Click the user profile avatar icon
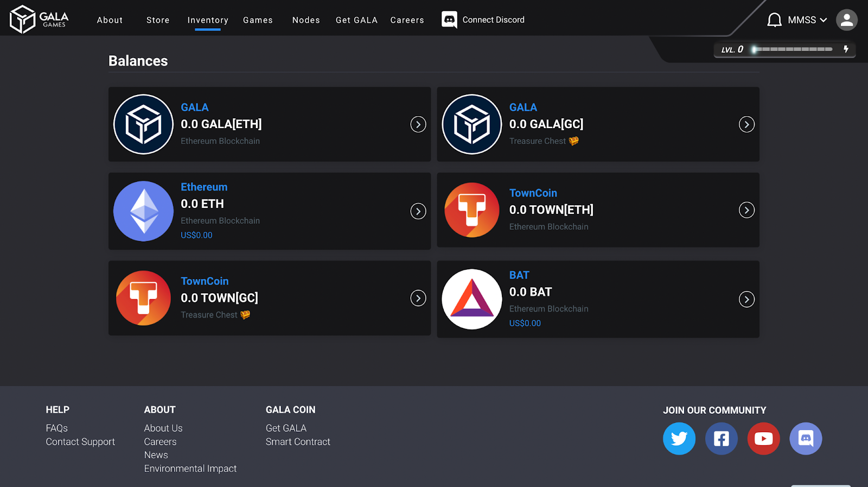 click(846, 20)
